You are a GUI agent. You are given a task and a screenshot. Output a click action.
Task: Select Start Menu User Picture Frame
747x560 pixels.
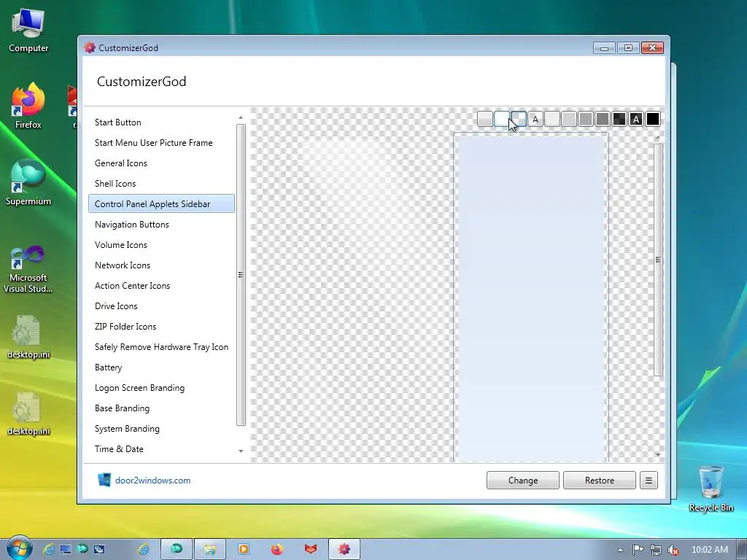[x=161, y=143]
